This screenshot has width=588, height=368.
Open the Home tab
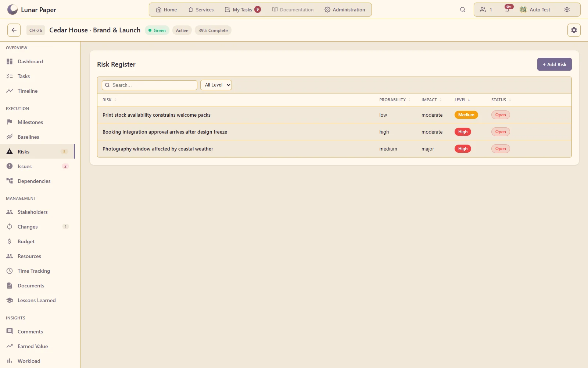click(166, 10)
